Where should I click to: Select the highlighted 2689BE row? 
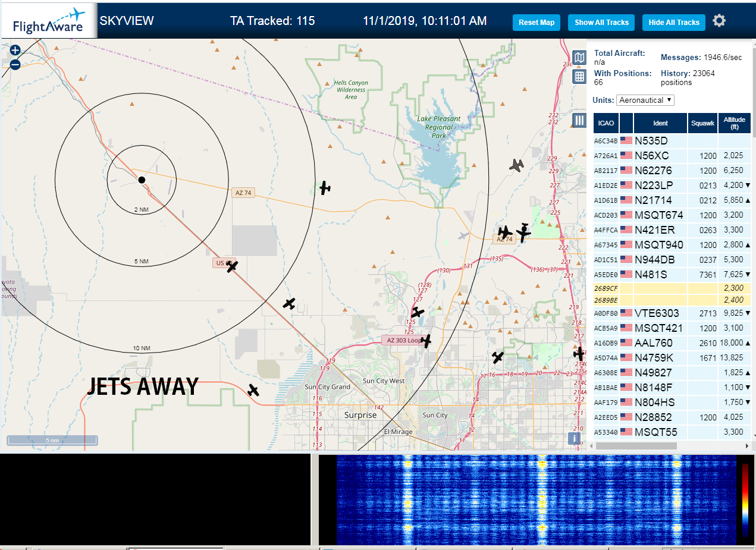pos(672,300)
